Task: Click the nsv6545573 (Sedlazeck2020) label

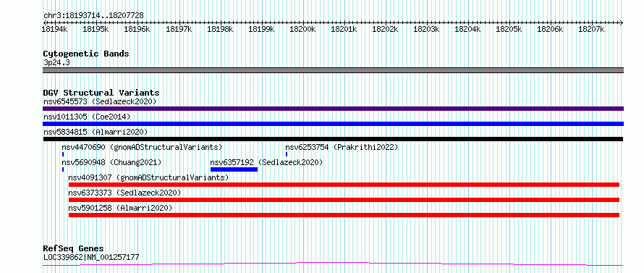Action: pyautogui.click(x=100, y=101)
